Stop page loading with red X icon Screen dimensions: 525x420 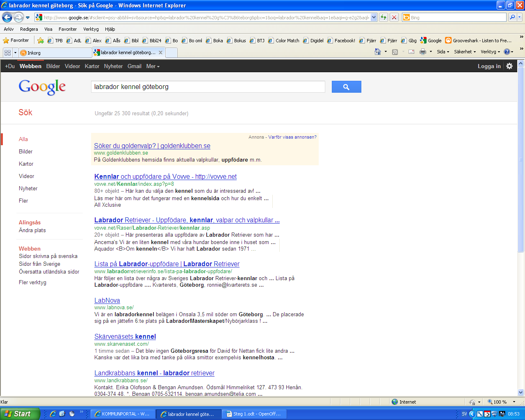[394, 17]
